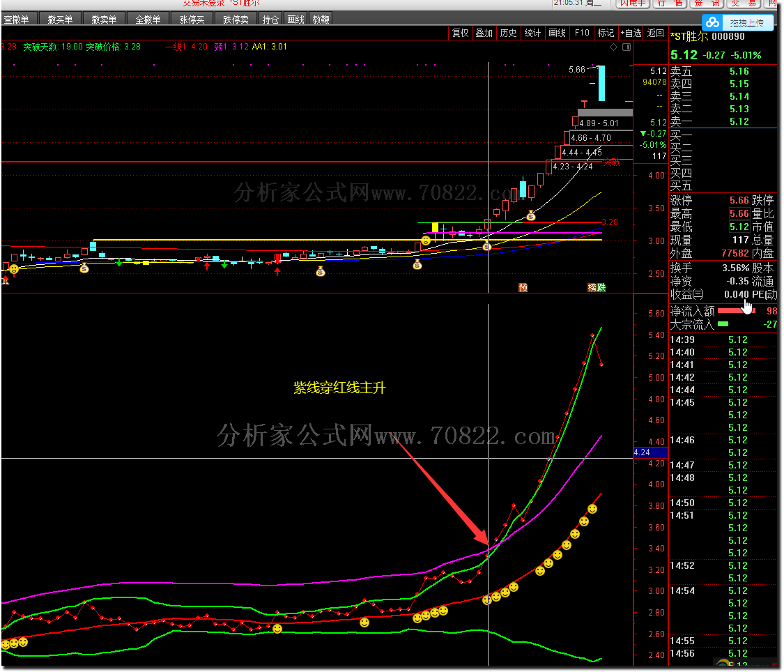Click the lone smiley below 紫线穿红线主升 text

point(364,622)
